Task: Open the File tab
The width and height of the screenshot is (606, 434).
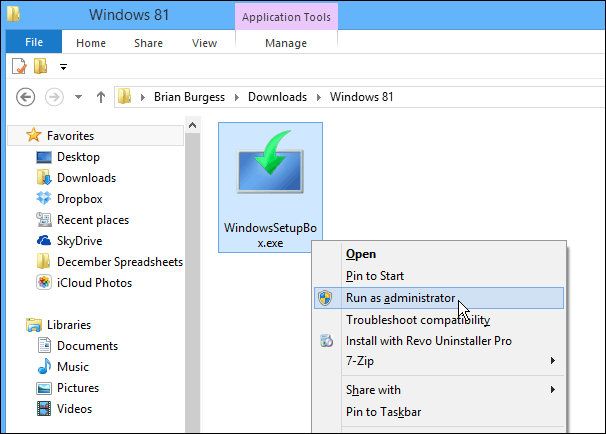Action: pyautogui.click(x=34, y=42)
